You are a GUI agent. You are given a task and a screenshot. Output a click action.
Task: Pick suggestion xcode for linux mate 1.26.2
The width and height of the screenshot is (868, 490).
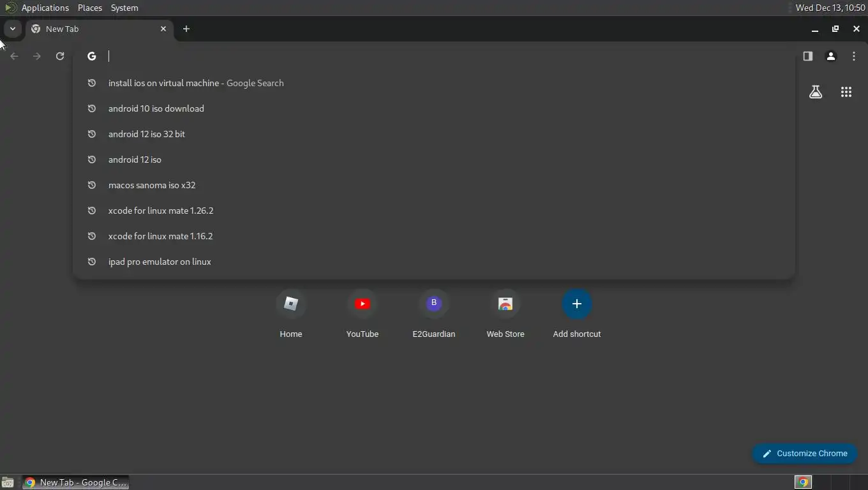pos(434,211)
